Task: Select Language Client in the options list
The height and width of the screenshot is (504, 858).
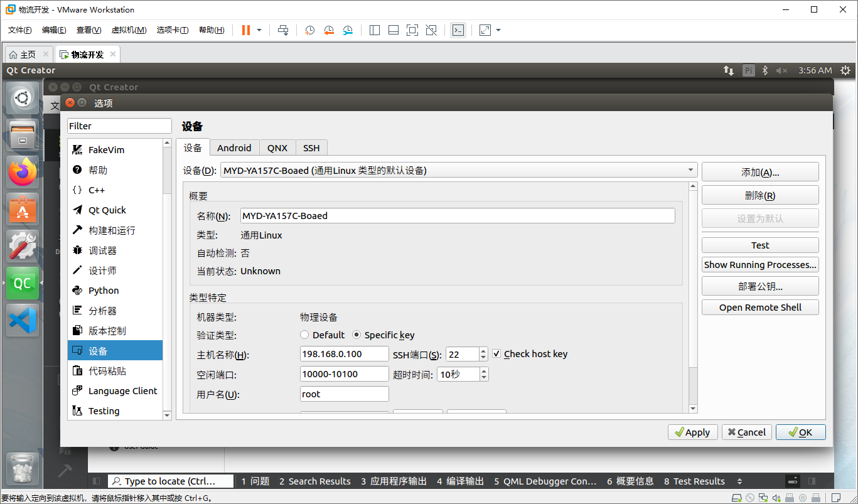Action: coord(115,391)
